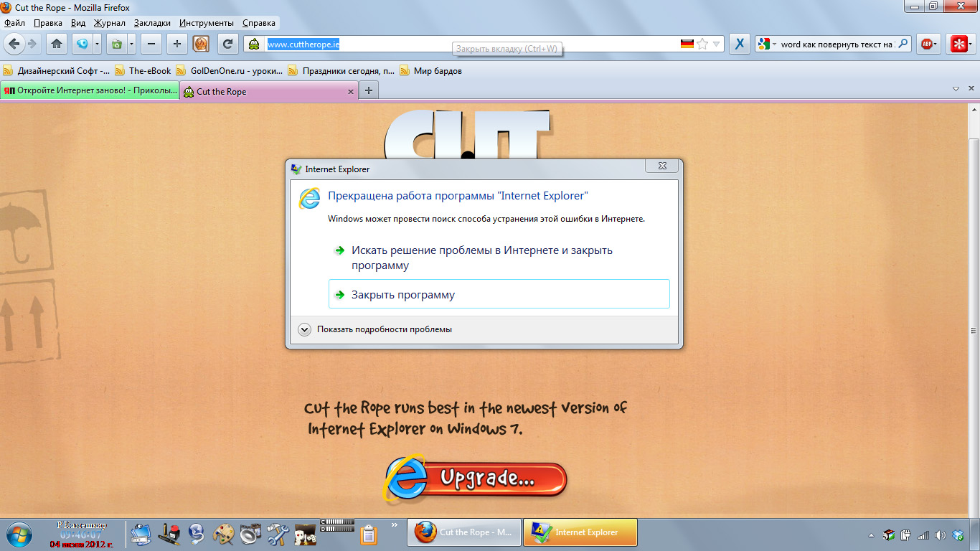Click the German flag icon in address bar
This screenshot has width=980, height=551.
(687, 44)
